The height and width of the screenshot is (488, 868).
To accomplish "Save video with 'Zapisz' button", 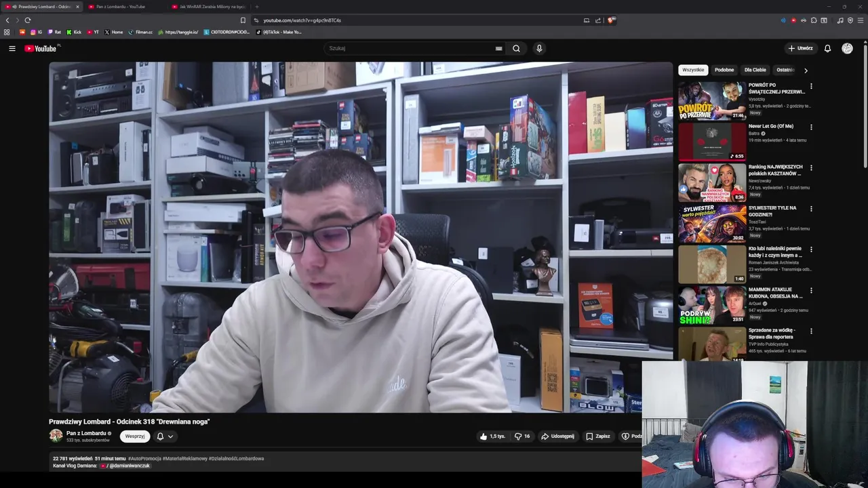I will [x=598, y=436].
